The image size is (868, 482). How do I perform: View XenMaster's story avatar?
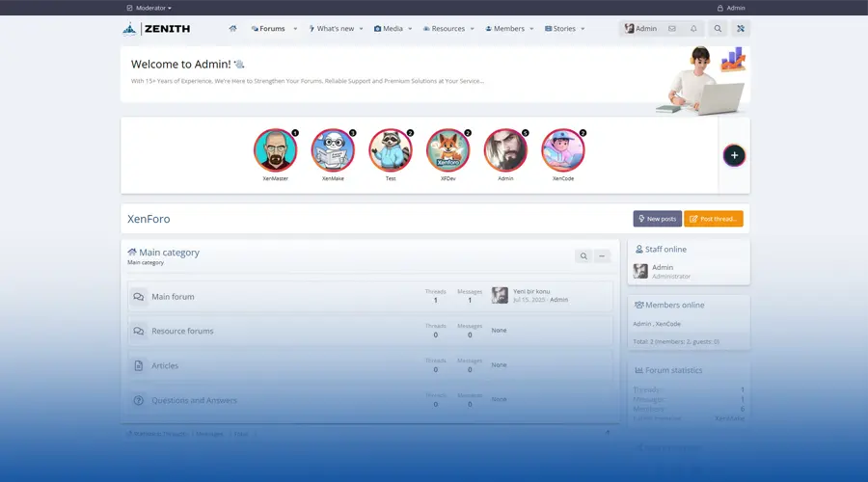click(275, 150)
